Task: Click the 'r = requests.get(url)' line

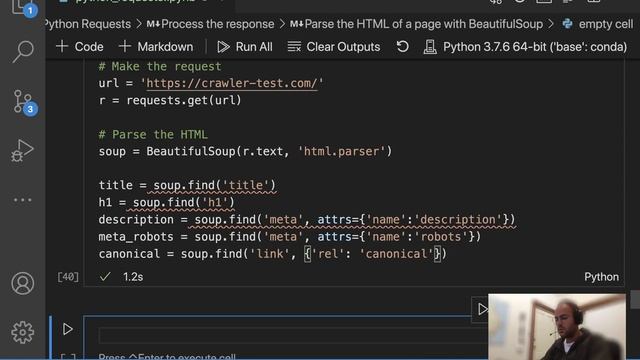Action: coord(170,100)
